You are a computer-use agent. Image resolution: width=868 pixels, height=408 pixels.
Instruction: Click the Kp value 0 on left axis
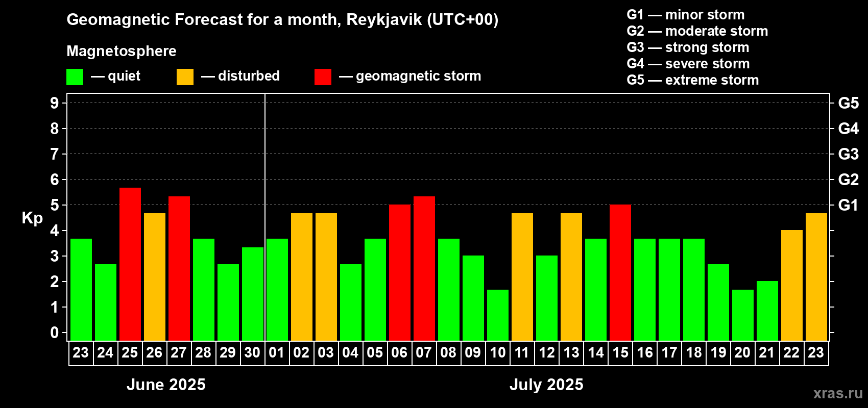pos(55,333)
